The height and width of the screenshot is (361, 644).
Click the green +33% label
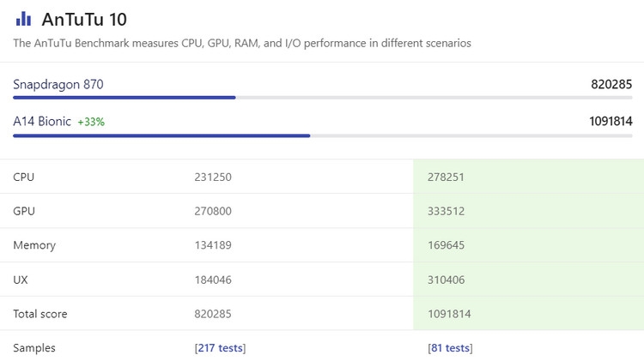coord(91,122)
